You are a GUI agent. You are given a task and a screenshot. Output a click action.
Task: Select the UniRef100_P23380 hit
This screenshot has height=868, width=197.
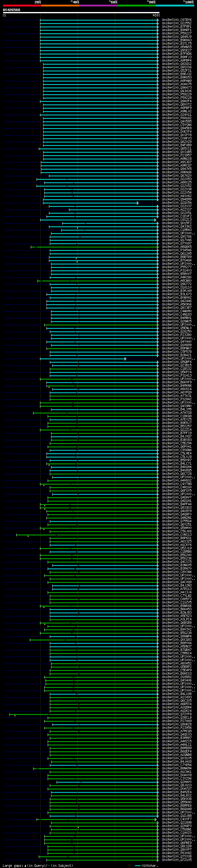click(176, 335)
